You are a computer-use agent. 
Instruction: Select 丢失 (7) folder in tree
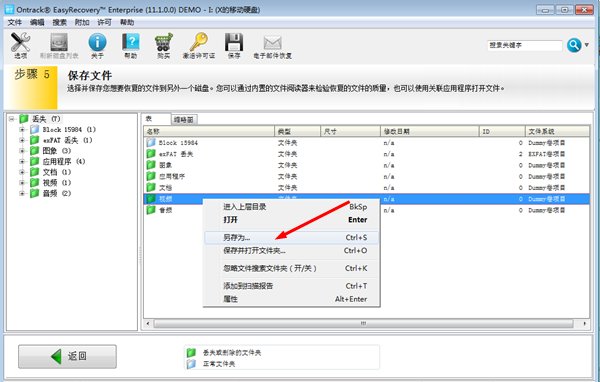(46, 119)
